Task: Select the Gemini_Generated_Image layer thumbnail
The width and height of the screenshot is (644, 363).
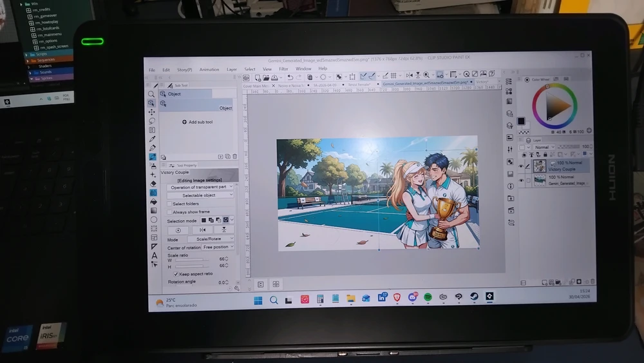Action: (x=539, y=181)
